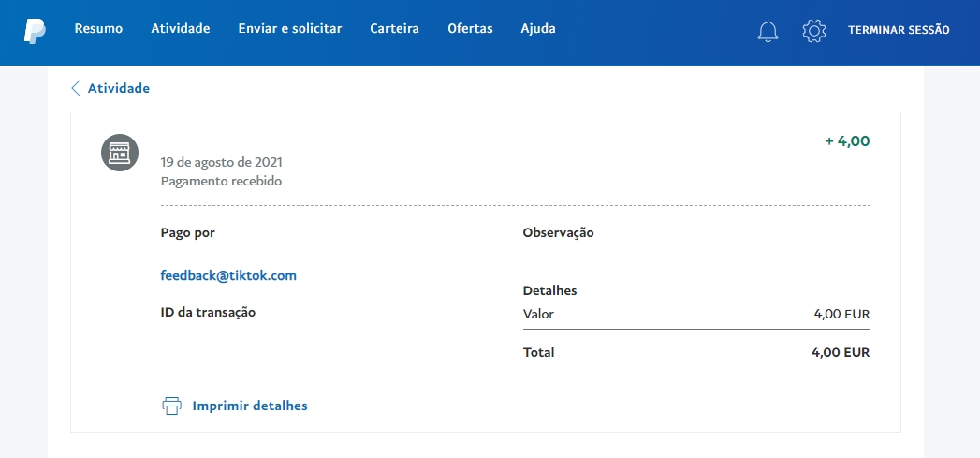The image size is (980, 458).
Task: Open the Carteira menu item
Action: click(394, 29)
